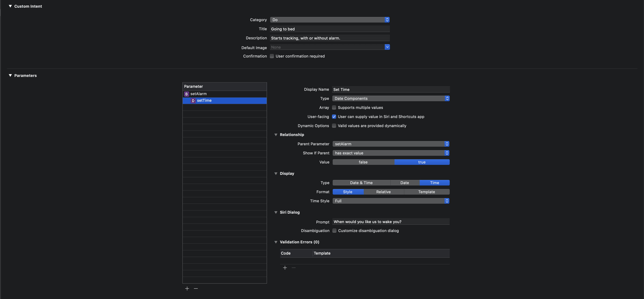Collapse the Relationship disclosure triangle
The width and height of the screenshot is (644, 299).
276,135
